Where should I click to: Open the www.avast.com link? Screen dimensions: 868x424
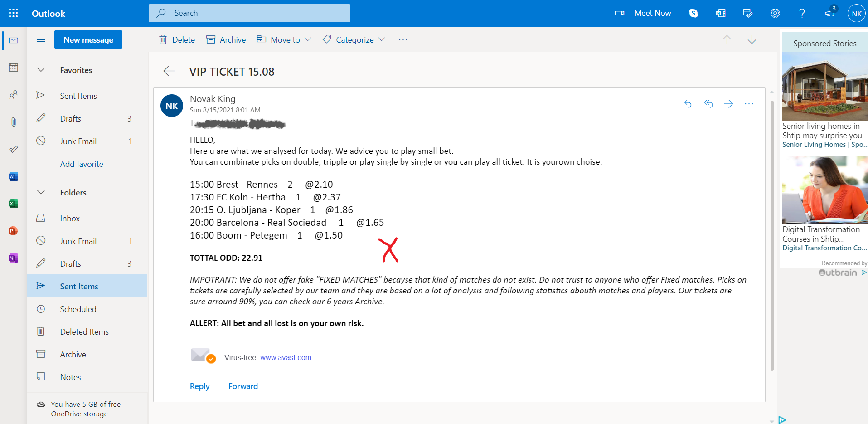(x=286, y=358)
